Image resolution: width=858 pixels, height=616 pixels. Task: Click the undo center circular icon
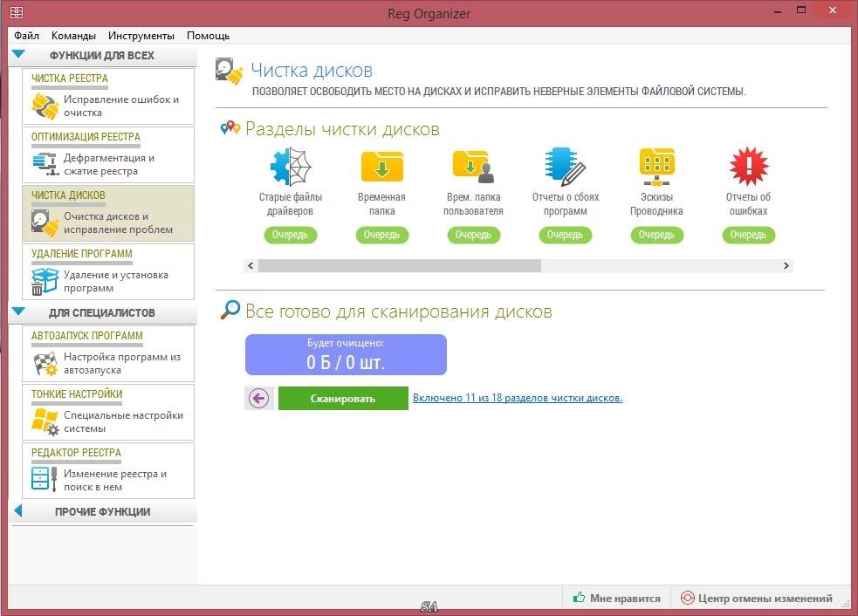687,598
